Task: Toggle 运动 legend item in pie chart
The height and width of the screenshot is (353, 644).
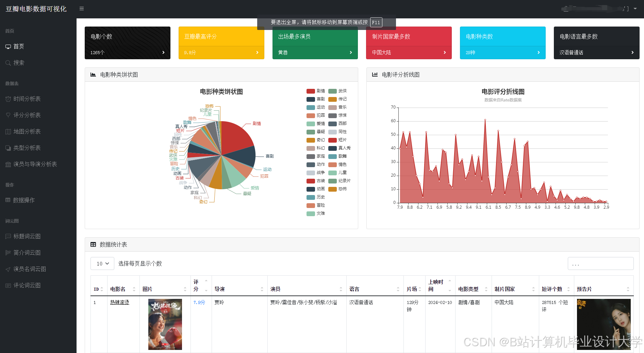Action: coord(316,107)
